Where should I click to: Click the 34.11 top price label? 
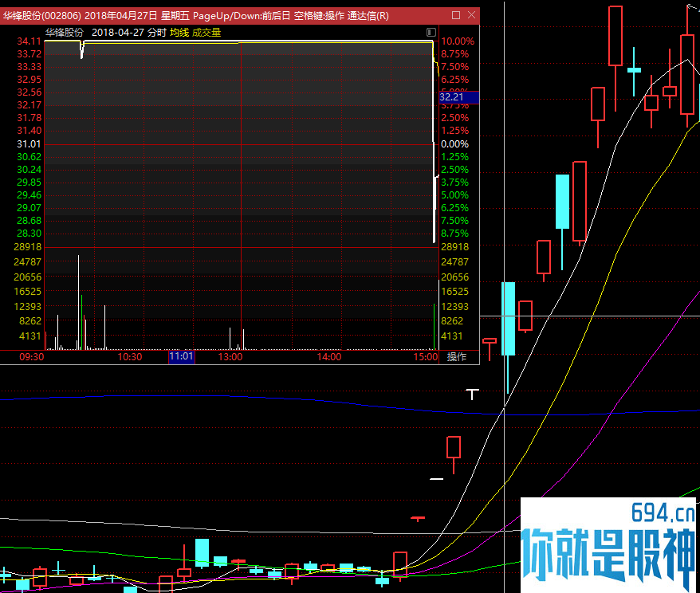coord(29,41)
